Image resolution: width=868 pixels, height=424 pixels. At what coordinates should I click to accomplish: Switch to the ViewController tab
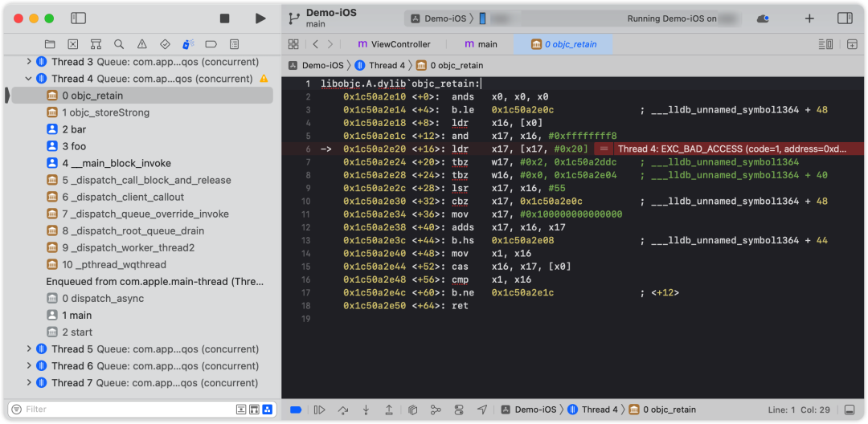(394, 44)
